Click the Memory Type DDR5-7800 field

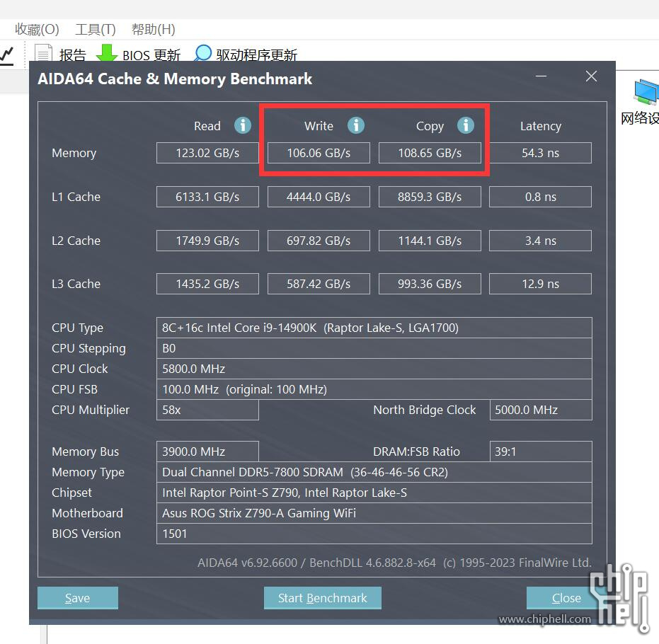tap(374, 472)
